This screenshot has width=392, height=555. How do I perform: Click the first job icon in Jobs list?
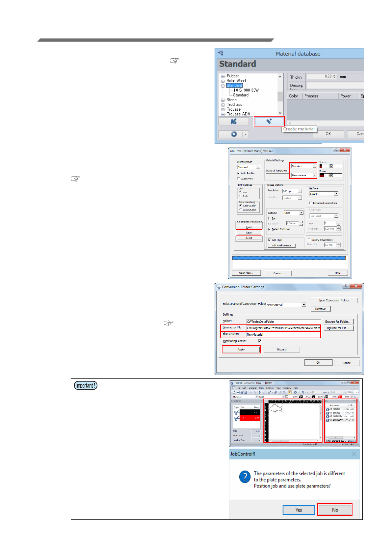point(327,409)
